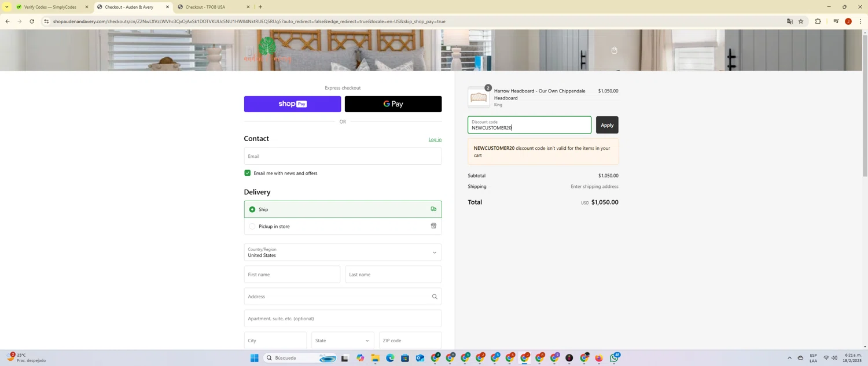
Task: Close the Verify Codes — SimplyCodes tab
Action: pyautogui.click(x=87, y=7)
